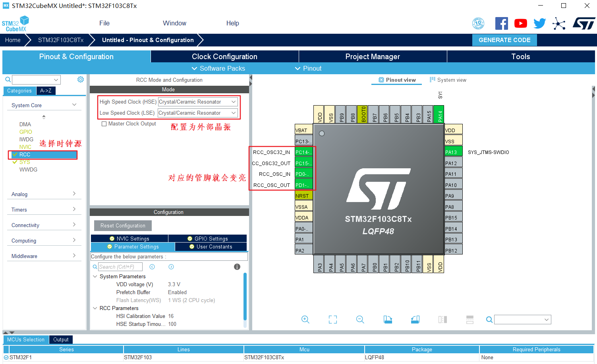This screenshot has height=364, width=597.
Task: Switch to the Output tab
Action: coord(61,339)
